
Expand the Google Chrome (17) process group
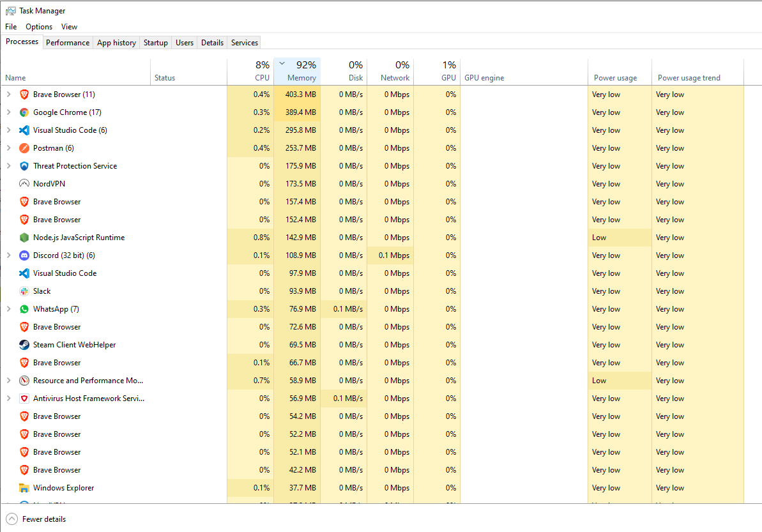(9, 112)
